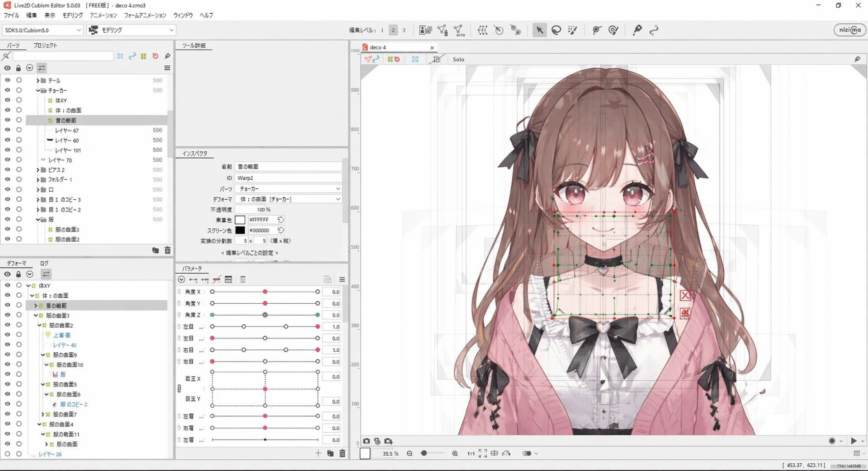Viewport: 868px width, 471px height.
Task: Click the trash icon in parts panel
Action: point(168,250)
